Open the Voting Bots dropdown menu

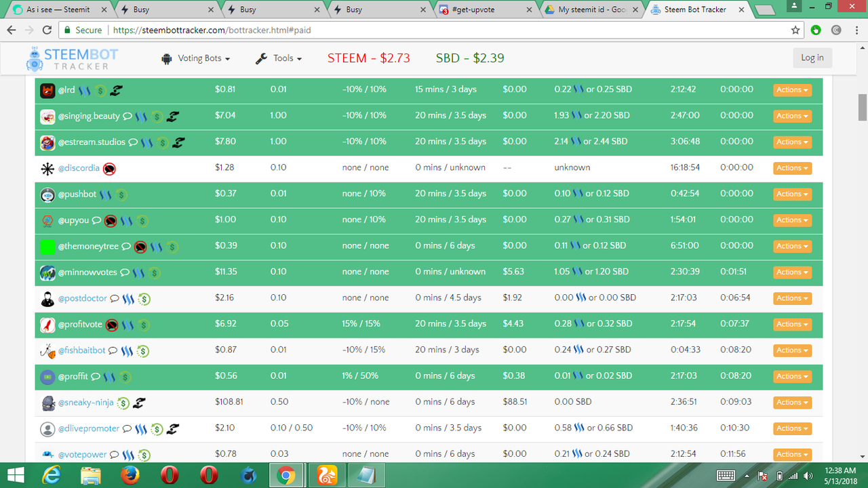(196, 58)
